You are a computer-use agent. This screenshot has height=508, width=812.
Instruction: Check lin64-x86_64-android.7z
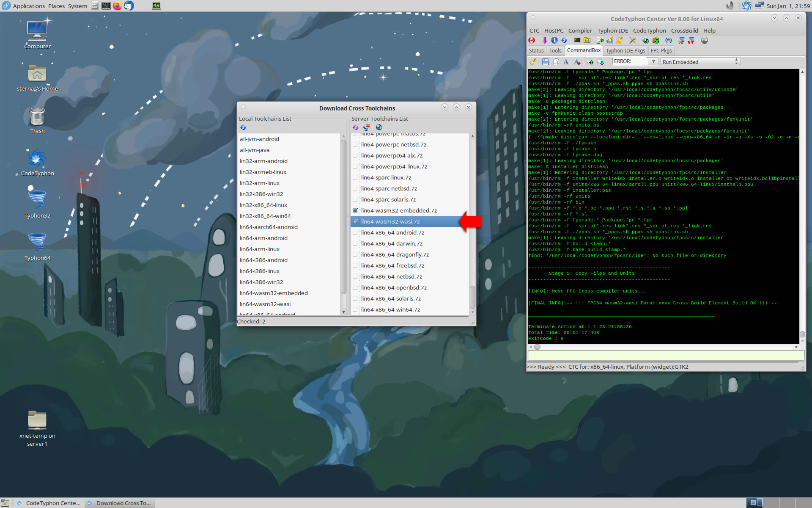(355, 232)
